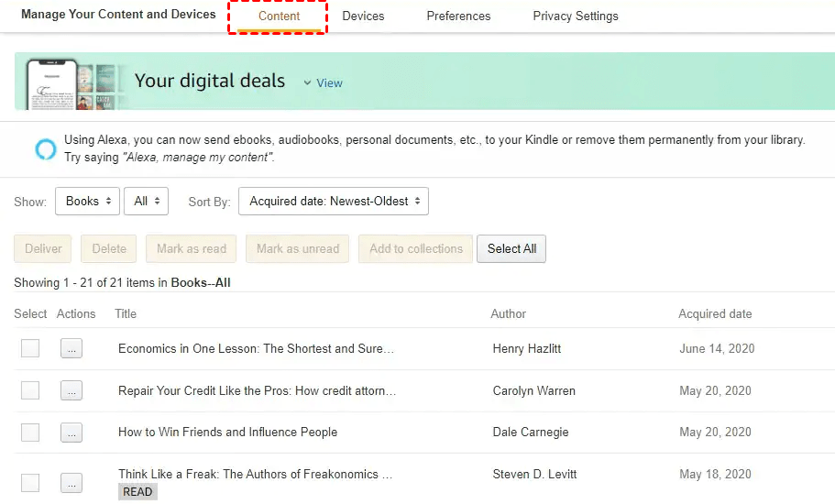
Task: Click the Content tab
Action: 279,16
